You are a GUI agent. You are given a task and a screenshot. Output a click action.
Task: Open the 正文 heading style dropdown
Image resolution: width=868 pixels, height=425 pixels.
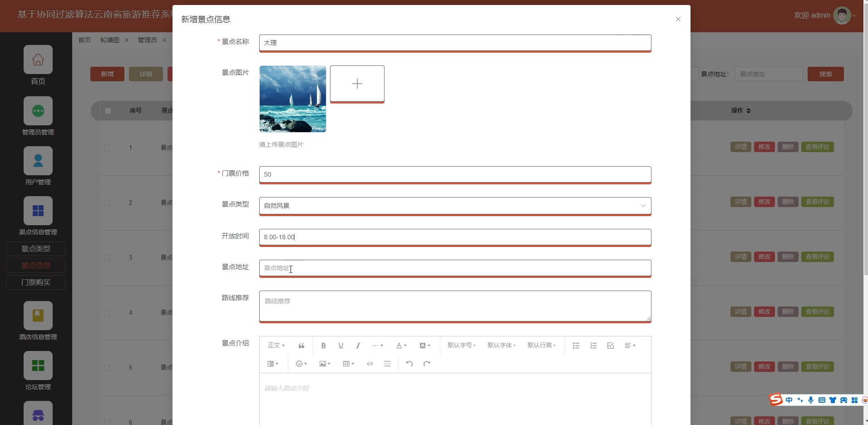pyautogui.click(x=276, y=346)
